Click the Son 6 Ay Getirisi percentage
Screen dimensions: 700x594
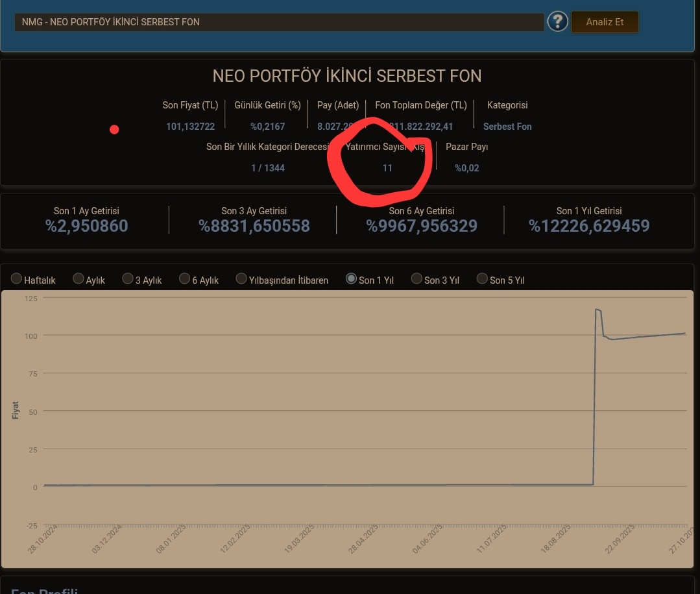click(422, 226)
